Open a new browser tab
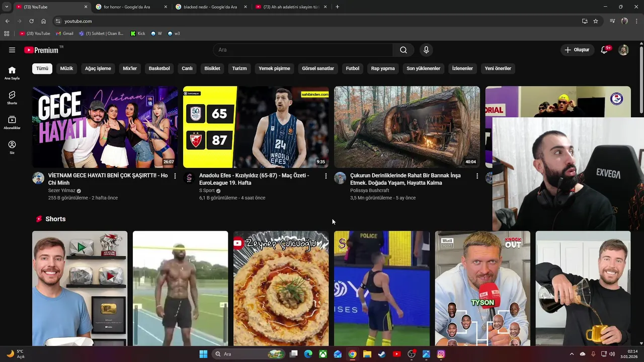644x362 pixels. pyautogui.click(x=337, y=7)
